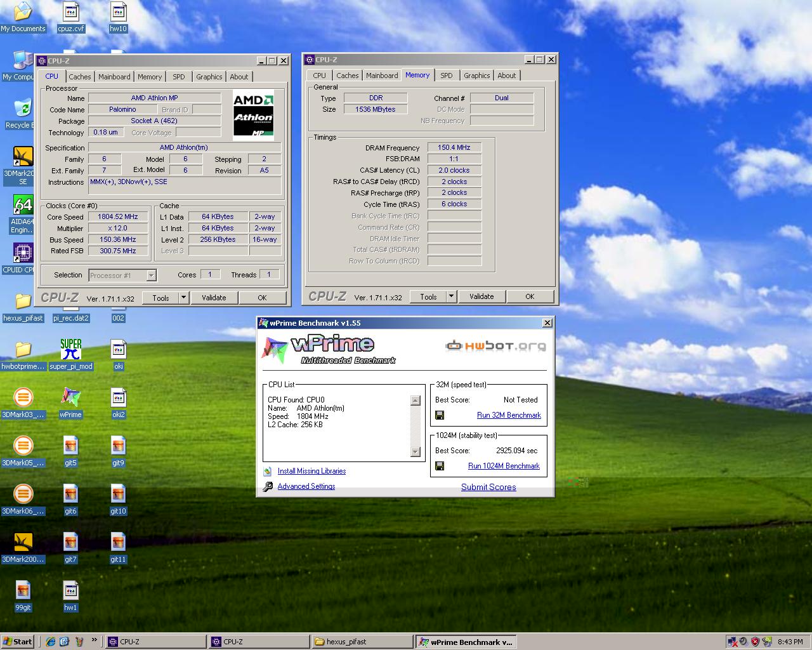The image size is (812, 650).
Task: Open the hwbotprime folder icon
Action: [x=23, y=355]
